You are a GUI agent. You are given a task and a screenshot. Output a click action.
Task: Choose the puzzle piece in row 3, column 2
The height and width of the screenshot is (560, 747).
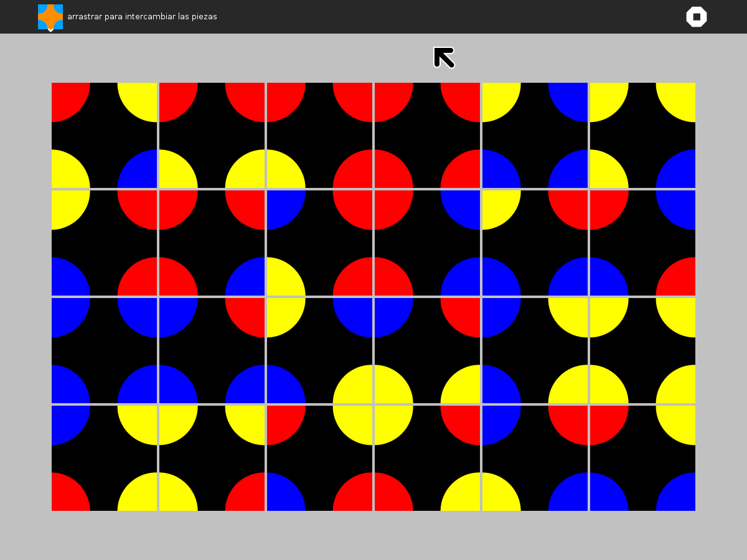coord(212,350)
